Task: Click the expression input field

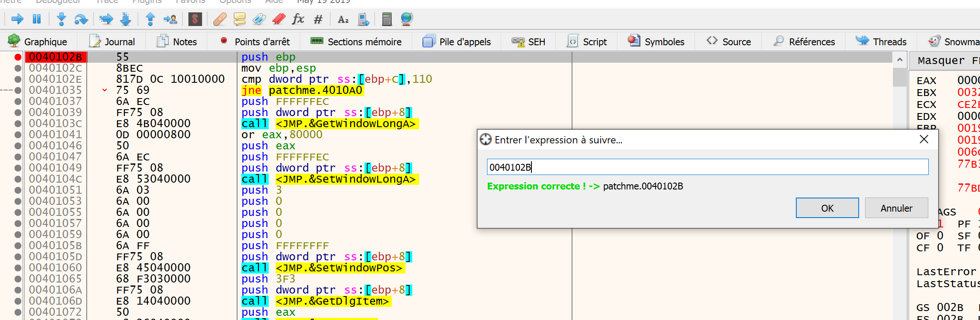Action: tap(707, 167)
